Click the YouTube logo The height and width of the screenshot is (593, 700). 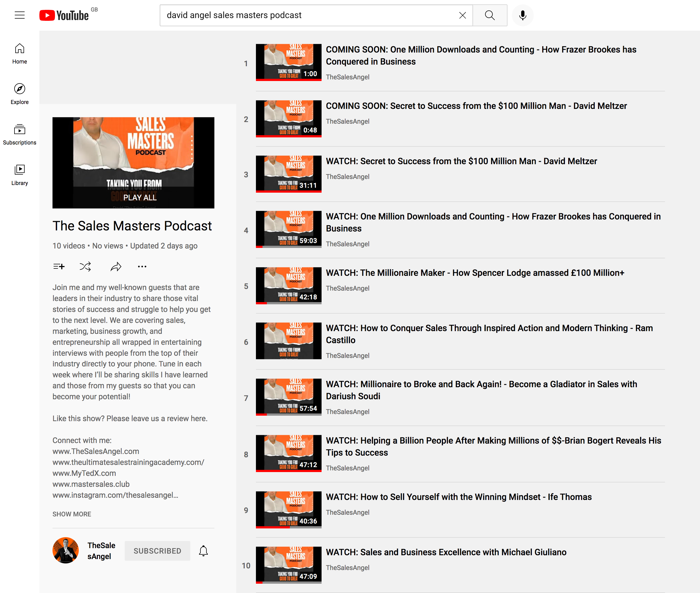point(64,15)
